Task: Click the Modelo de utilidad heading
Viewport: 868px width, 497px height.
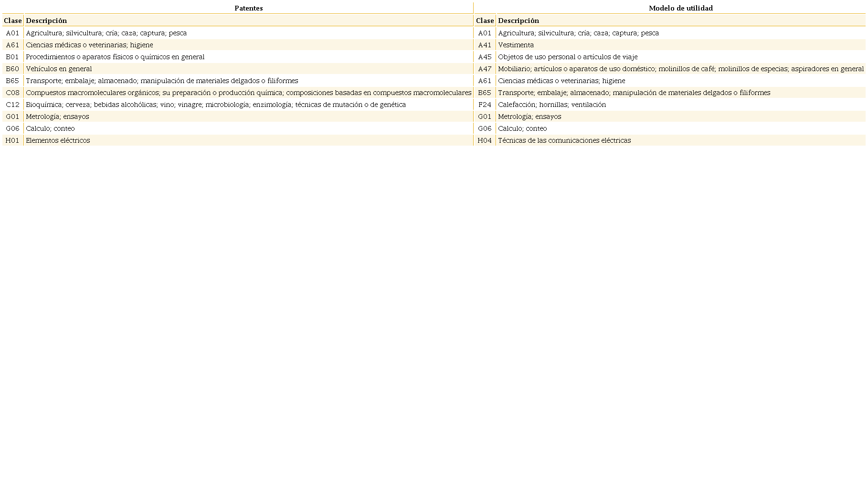Action: (x=680, y=8)
